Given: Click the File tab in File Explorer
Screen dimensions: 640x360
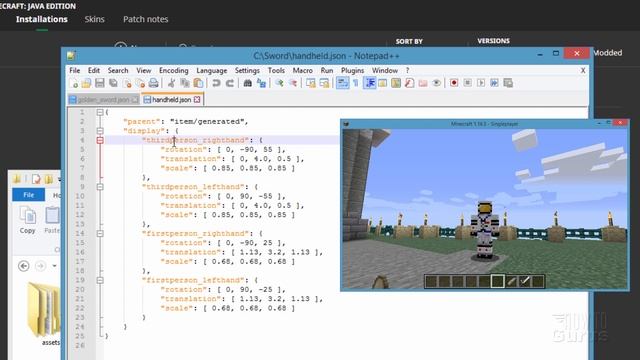Looking at the screenshot, I should pyautogui.click(x=29, y=195).
